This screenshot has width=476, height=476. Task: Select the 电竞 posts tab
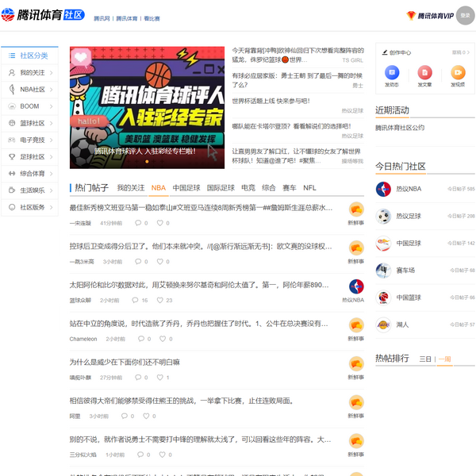pos(248,188)
